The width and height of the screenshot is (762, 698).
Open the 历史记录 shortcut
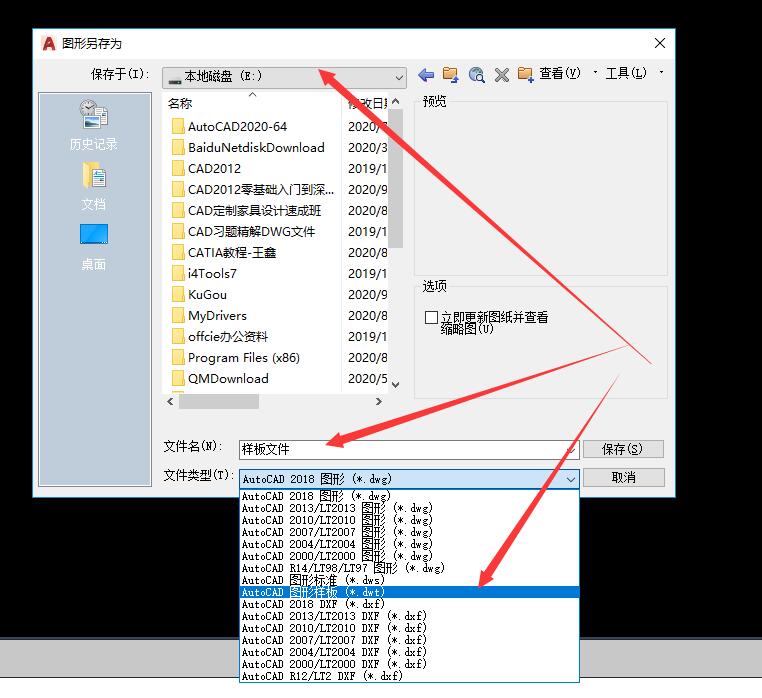[x=94, y=125]
